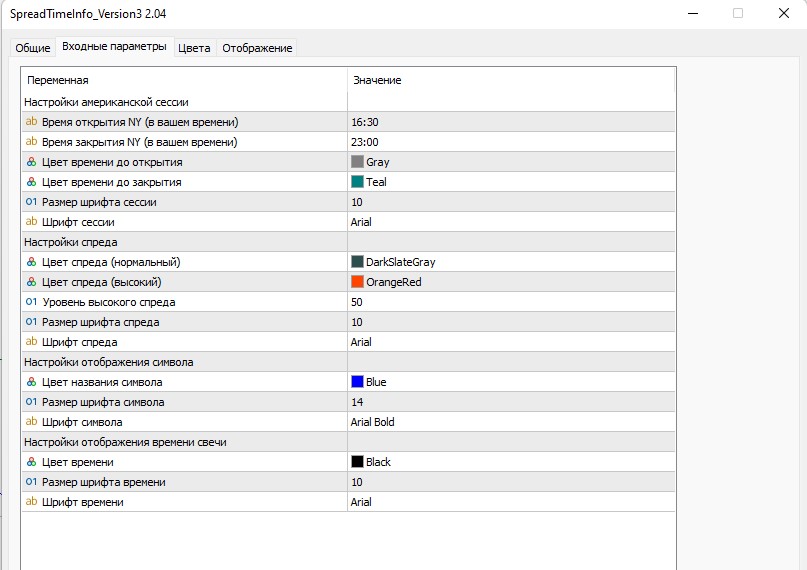Open the Цвета tab
This screenshot has height=570, width=807.
[194, 48]
